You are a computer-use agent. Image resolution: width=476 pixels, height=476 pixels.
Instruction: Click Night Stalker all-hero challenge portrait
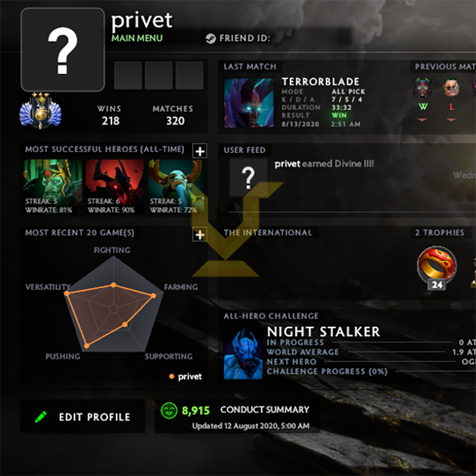click(x=243, y=354)
